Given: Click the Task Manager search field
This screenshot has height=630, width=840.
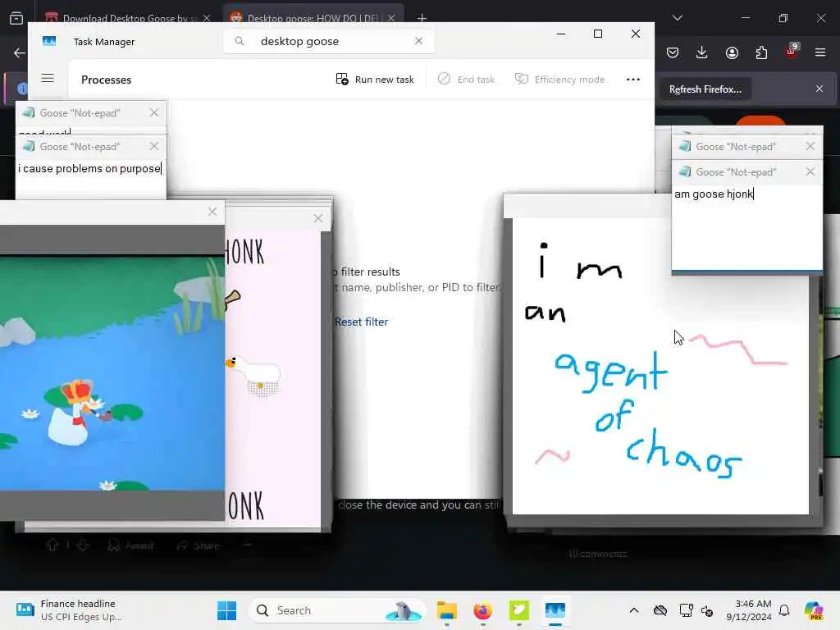Looking at the screenshot, I should tap(328, 41).
